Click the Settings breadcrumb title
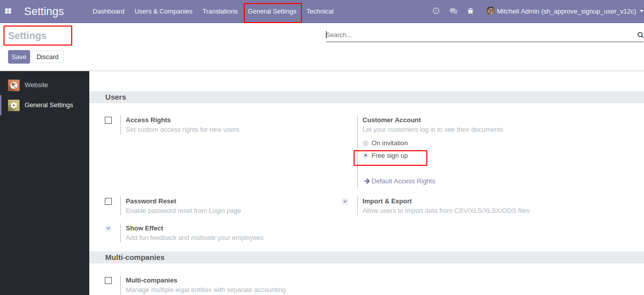This screenshot has height=295, width=644. (x=27, y=36)
